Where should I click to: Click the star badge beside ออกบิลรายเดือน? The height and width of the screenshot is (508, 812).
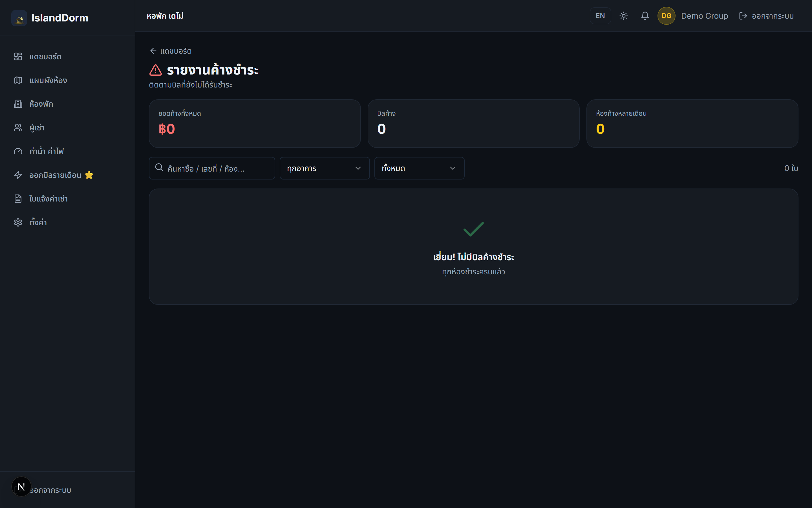[89, 175]
